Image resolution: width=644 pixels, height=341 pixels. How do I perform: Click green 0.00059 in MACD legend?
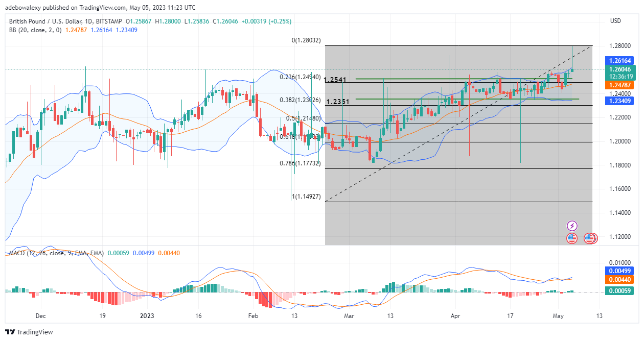[118, 253]
